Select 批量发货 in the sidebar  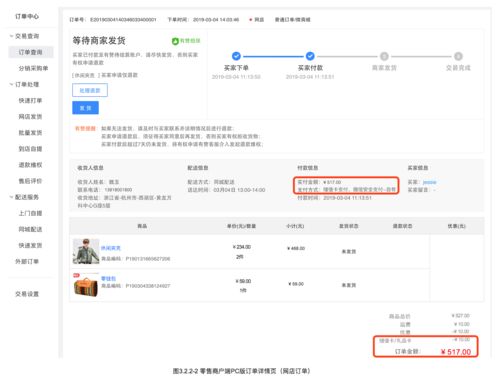[30, 133]
